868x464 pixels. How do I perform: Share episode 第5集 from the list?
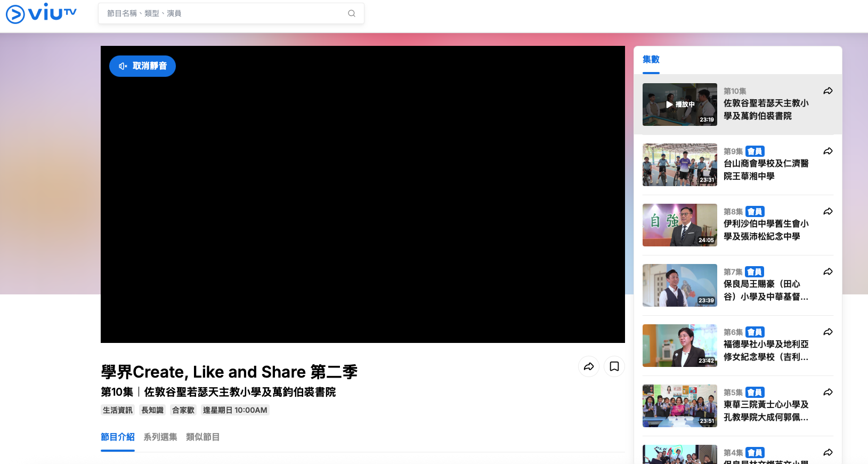tap(828, 393)
